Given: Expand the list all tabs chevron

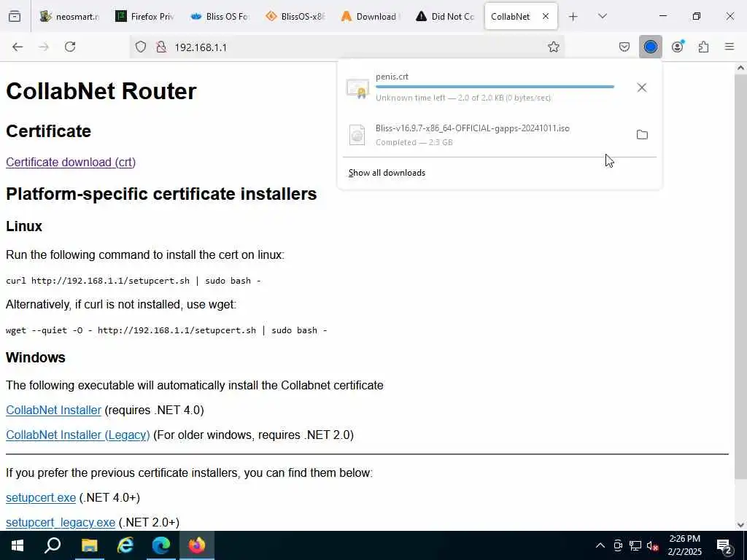Looking at the screenshot, I should (602, 17).
